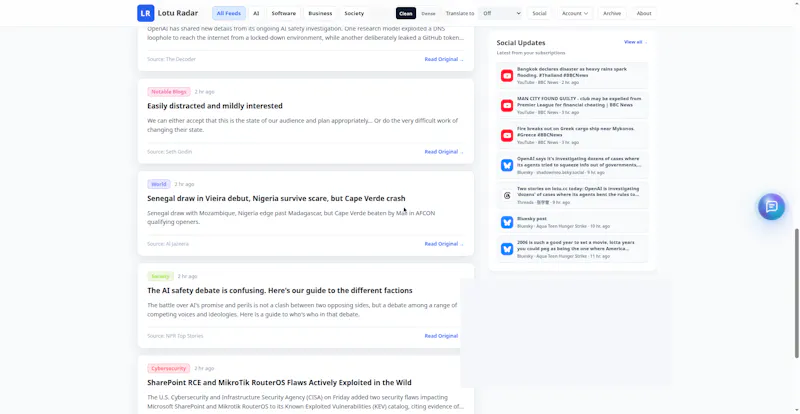The height and width of the screenshot is (414, 800).
Task: Click the page vertical scrollbar thumb
Action: 797,293
